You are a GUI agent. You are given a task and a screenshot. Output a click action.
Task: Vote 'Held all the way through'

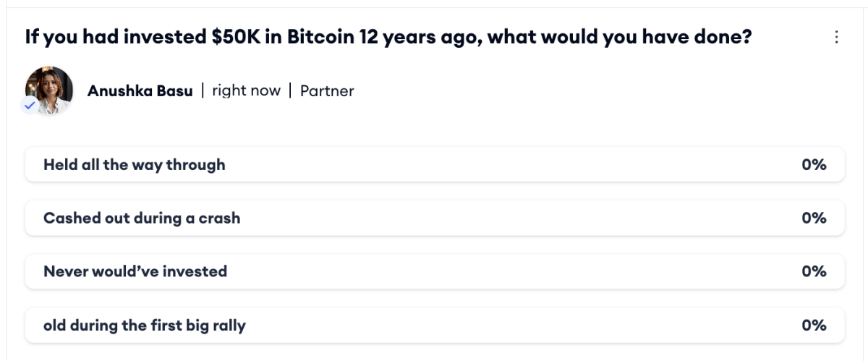pyautogui.click(x=135, y=165)
